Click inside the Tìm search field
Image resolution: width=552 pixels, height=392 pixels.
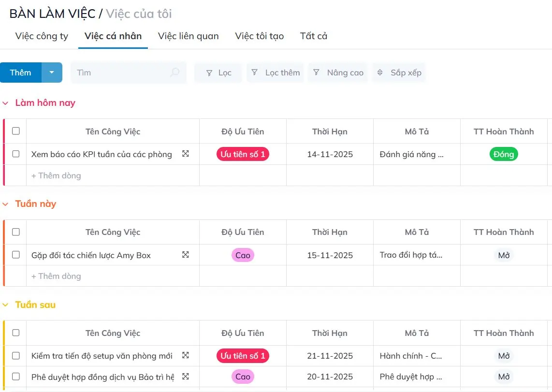pos(121,72)
